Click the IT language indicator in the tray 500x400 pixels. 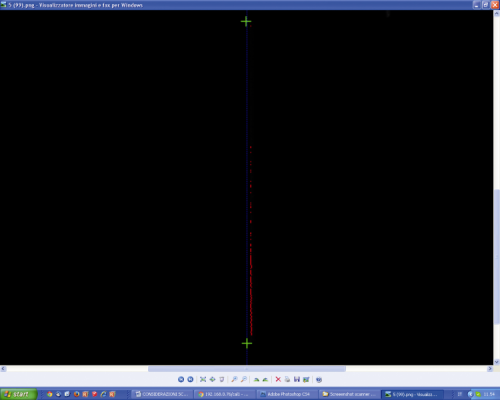459,394
